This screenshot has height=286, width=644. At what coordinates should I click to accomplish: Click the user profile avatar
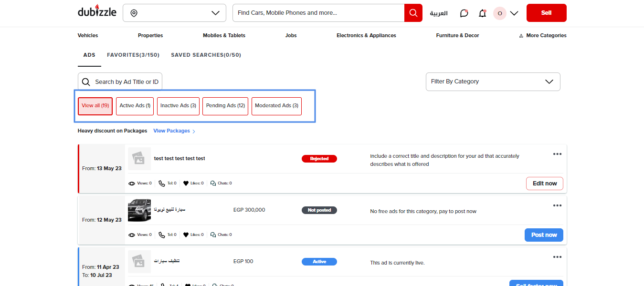pos(499,13)
